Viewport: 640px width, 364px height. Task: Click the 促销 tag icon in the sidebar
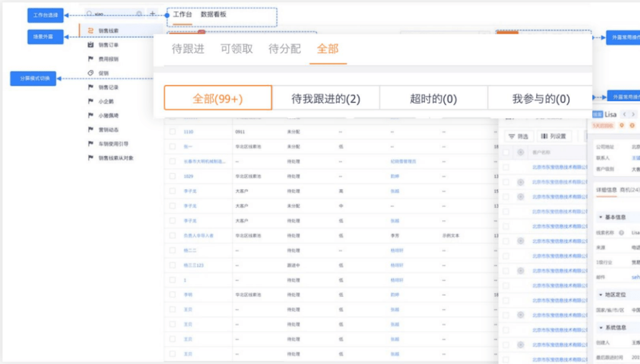click(x=91, y=73)
